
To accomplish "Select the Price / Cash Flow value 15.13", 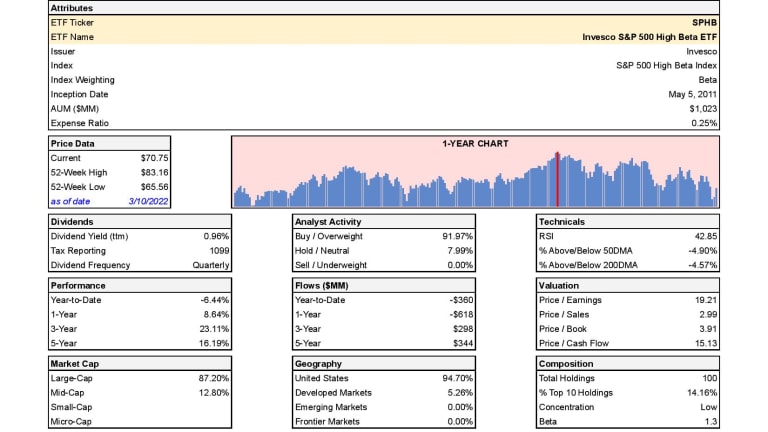I will 706,343.
